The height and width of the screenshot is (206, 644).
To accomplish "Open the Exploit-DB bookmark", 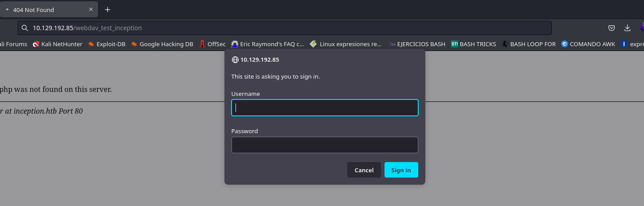I will pos(106,44).
